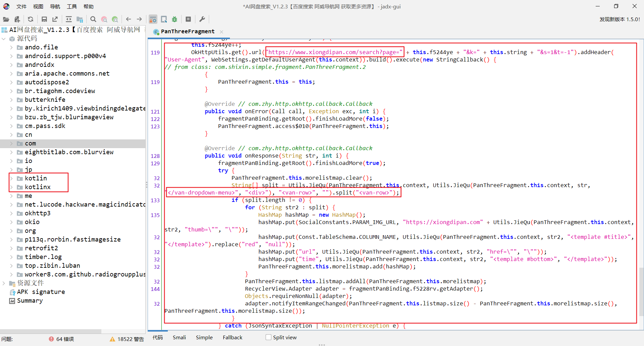Open the 工具 menu
The height and width of the screenshot is (346, 644).
71,6
